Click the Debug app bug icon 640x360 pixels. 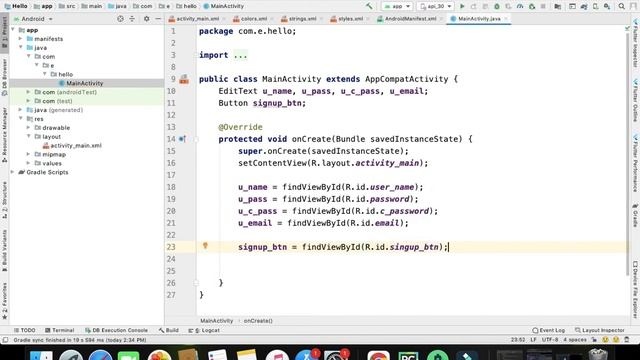[497, 6]
